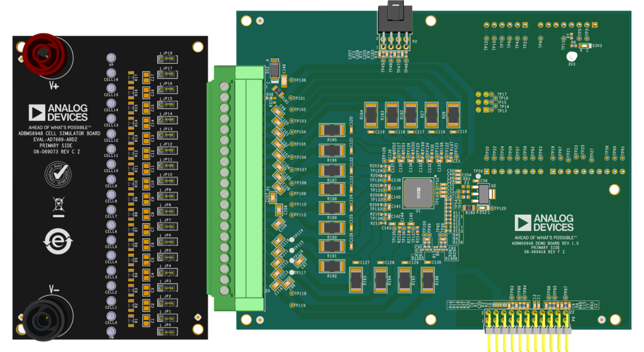Select capacitor C115

click(x=453, y=132)
